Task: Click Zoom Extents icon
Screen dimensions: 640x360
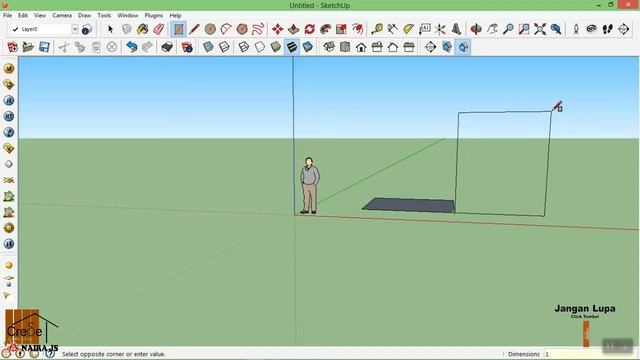Action: click(x=540, y=29)
